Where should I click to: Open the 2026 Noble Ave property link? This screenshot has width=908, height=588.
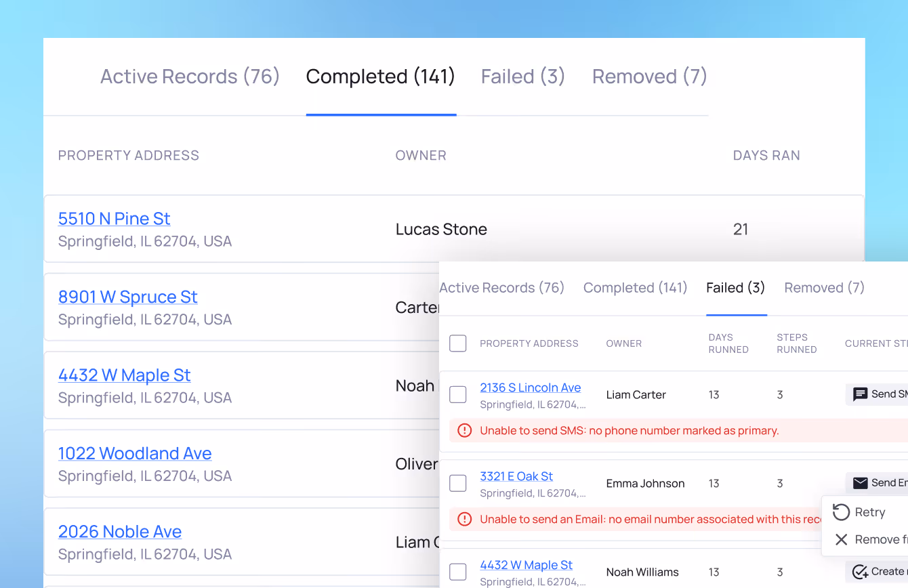tap(120, 532)
